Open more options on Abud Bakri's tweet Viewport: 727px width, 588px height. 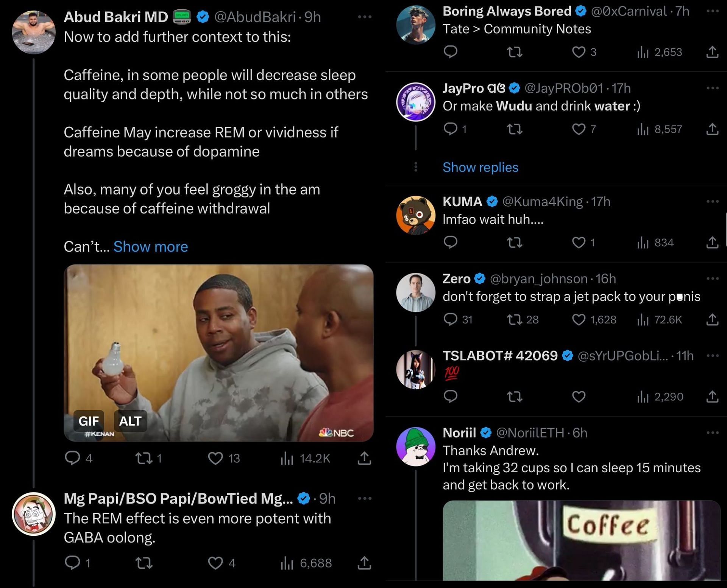(364, 17)
